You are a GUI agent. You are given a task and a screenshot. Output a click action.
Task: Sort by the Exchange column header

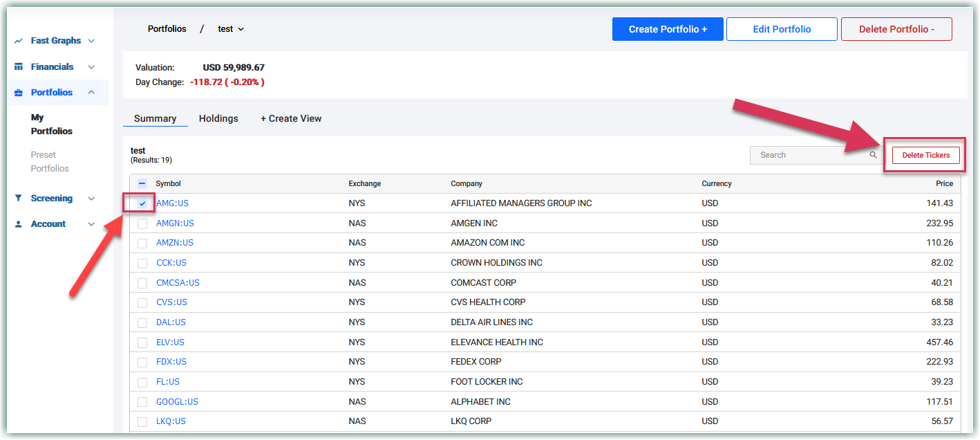365,184
